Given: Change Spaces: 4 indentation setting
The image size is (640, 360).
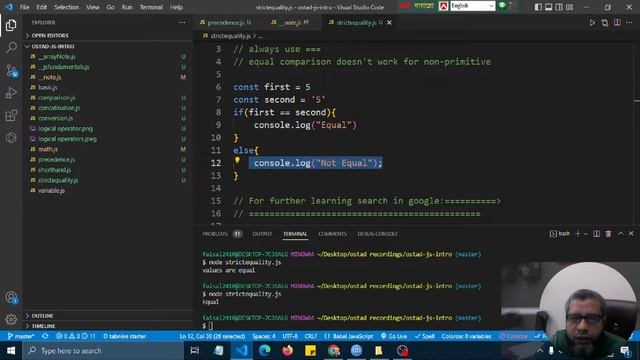Looking at the screenshot, I should point(264,336).
